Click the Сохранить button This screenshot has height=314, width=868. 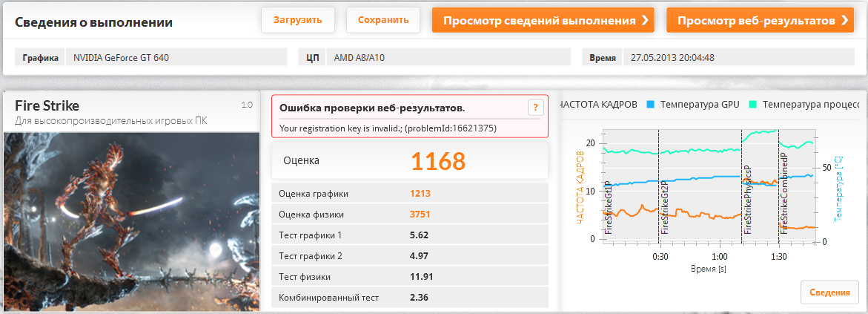[x=383, y=20]
